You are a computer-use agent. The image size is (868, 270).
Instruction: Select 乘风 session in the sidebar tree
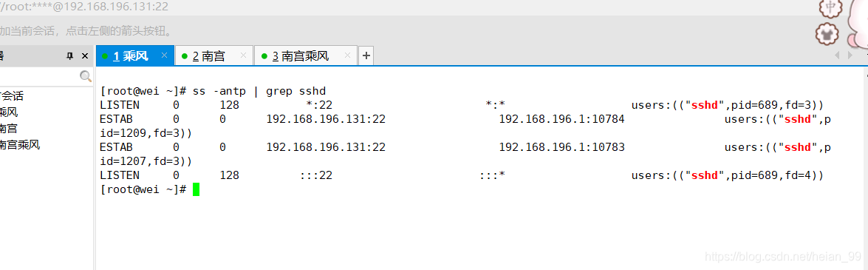pyautogui.click(x=9, y=112)
